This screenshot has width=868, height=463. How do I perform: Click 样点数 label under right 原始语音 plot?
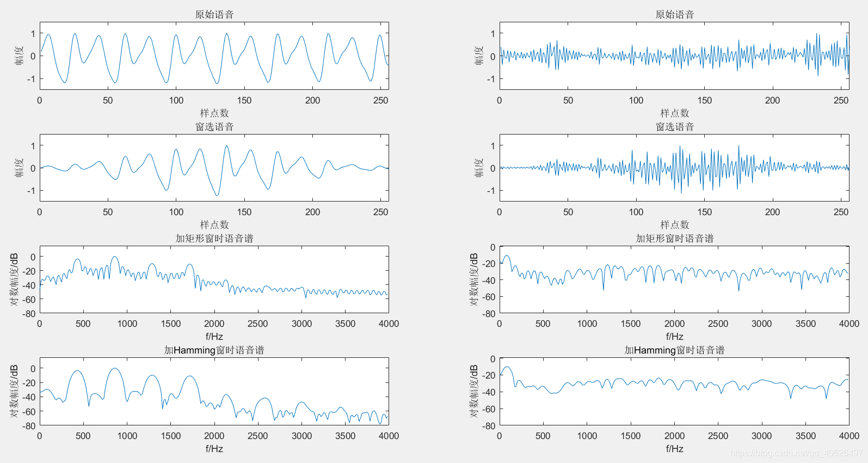675,113
